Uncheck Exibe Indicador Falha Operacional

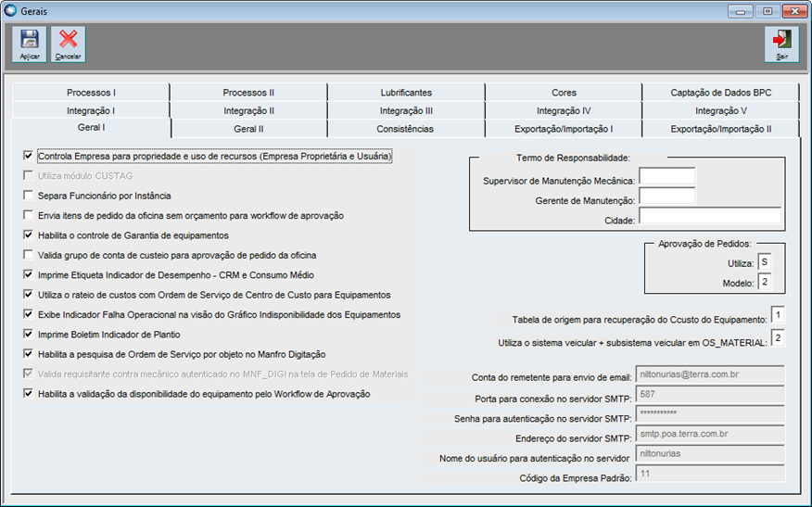click(28, 314)
